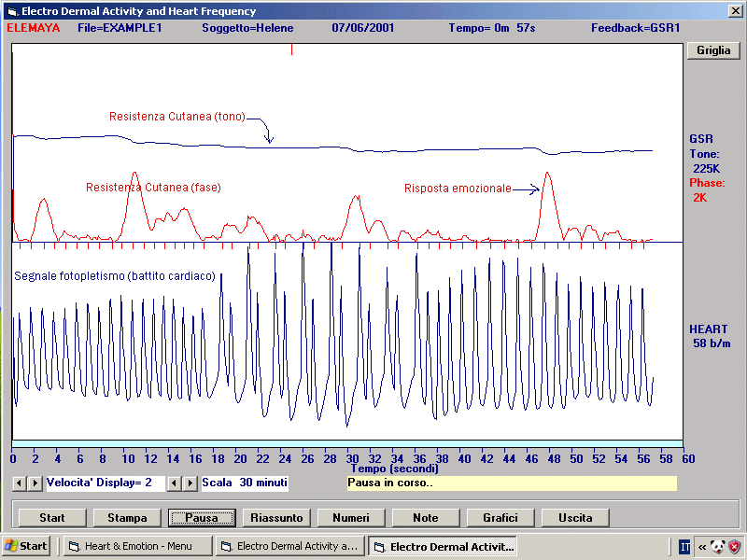
Task: Click the panda icon in system tray
Action: (717, 546)
